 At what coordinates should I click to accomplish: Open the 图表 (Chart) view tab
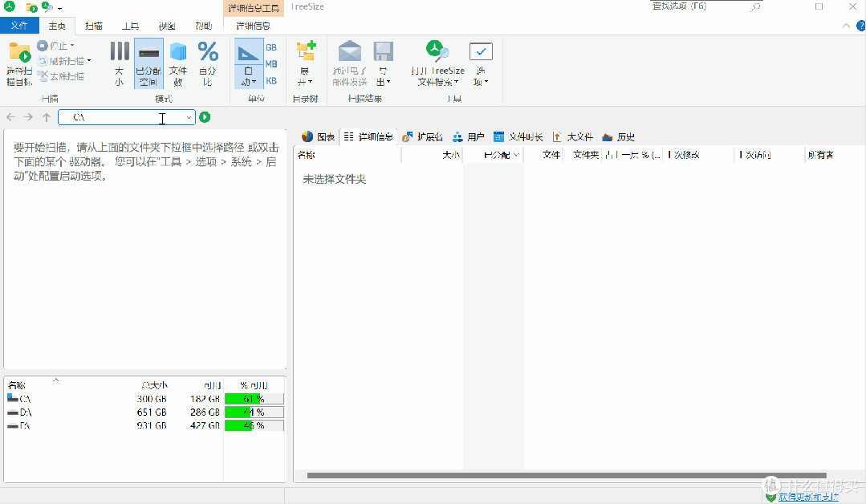pos(318,137)
